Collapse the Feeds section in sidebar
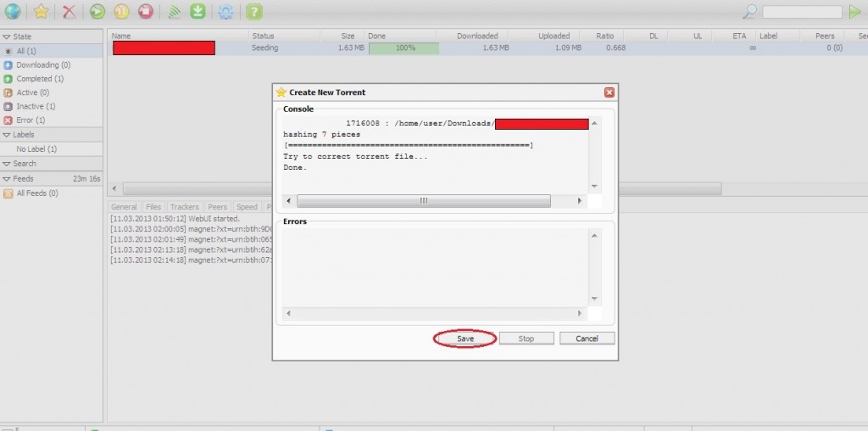 8,179
